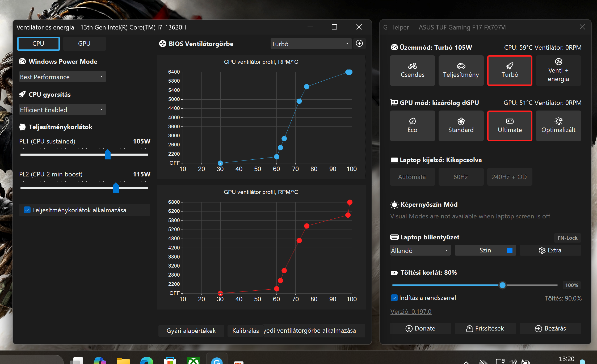Choose Standard GPU mode

coord(461,126)
